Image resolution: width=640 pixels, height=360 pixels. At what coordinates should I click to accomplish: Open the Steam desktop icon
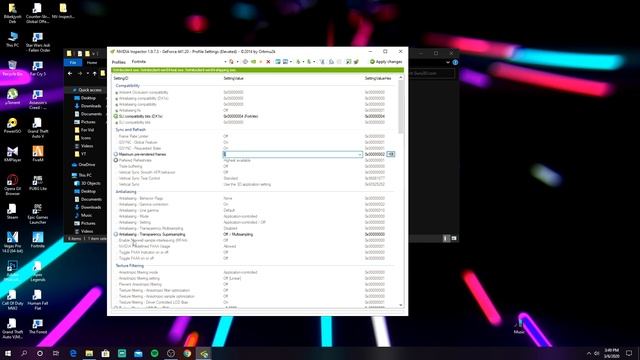click(x=12, y=211)
